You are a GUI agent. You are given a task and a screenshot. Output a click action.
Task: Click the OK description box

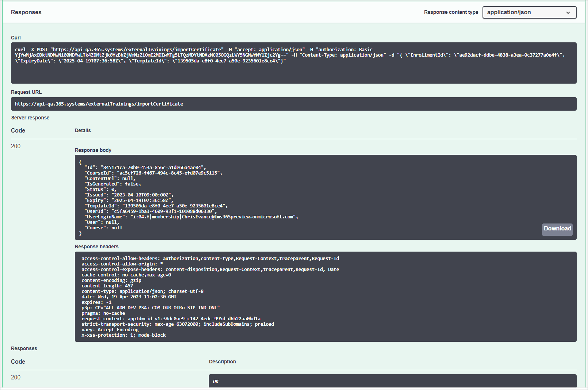click(392, 381)
